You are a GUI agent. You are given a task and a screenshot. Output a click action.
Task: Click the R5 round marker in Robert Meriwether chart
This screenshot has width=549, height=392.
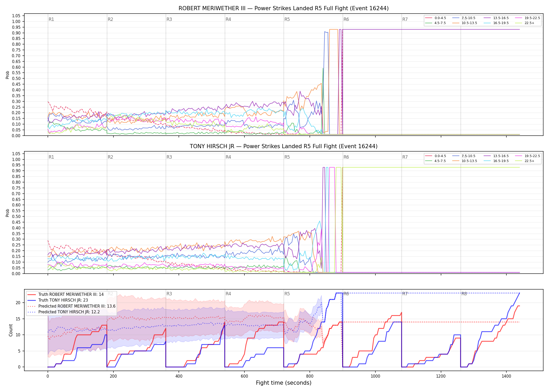pyautogui.click(x=287, y=19)
